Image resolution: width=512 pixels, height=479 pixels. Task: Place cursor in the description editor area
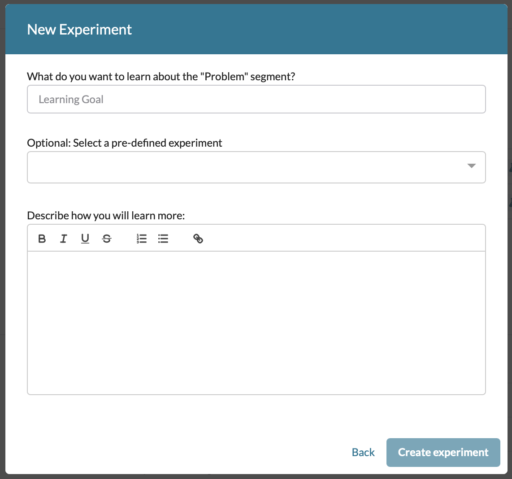[x=256, y=323]
